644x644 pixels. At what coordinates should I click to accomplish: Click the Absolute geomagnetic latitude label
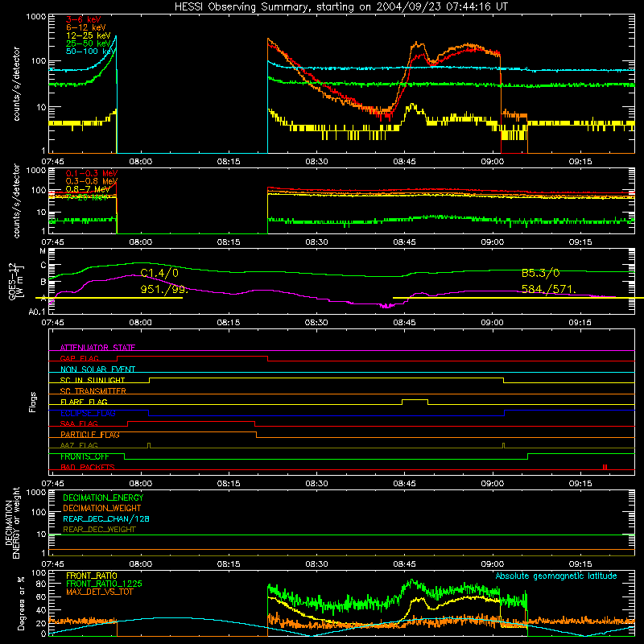556,576
